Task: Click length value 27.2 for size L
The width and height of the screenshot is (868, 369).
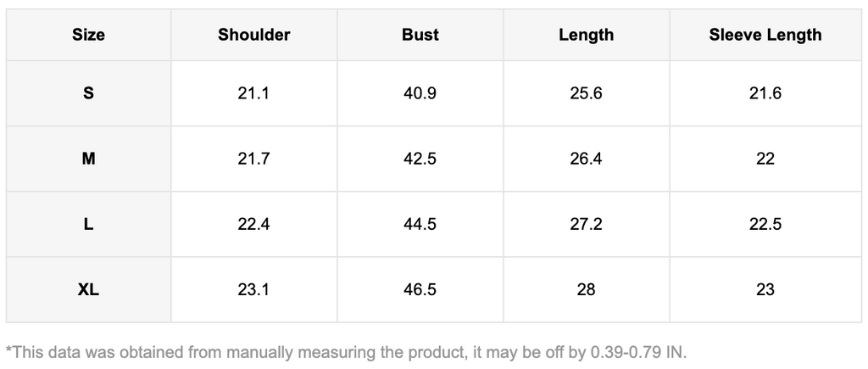Action: point(586,224)
